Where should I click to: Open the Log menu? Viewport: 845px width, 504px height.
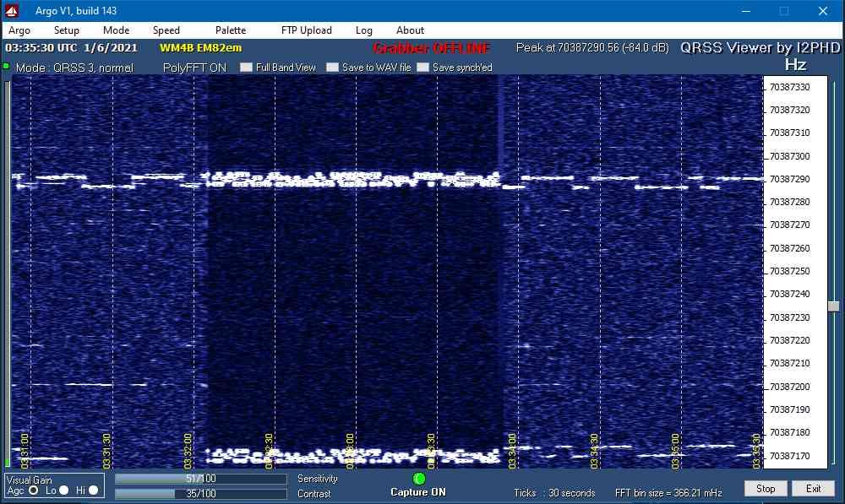coord(363,30)
